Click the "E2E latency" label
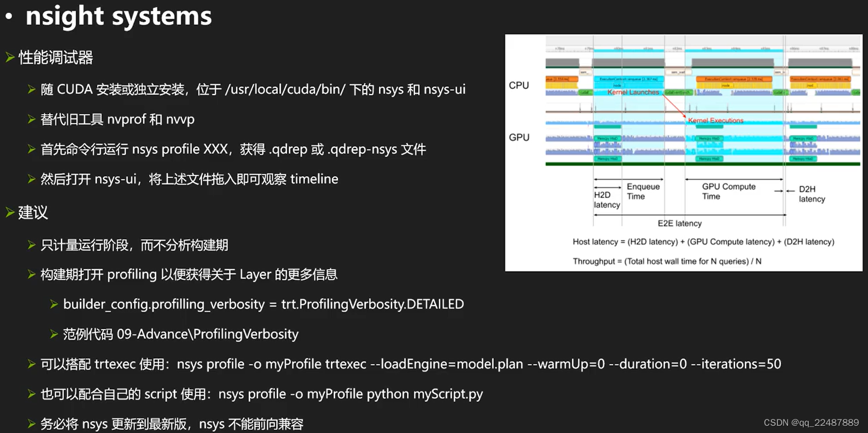 pyautogui.click(x=680, y=223)
